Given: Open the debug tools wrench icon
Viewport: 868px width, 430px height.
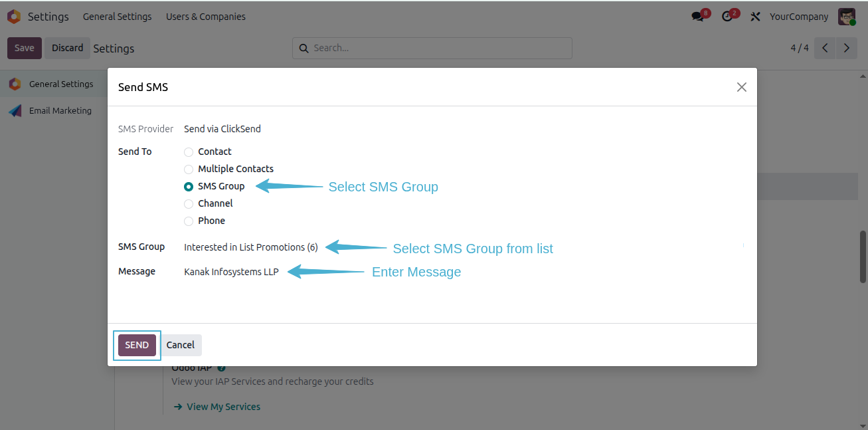Looking at the screenshot, I should click(755, 17).
